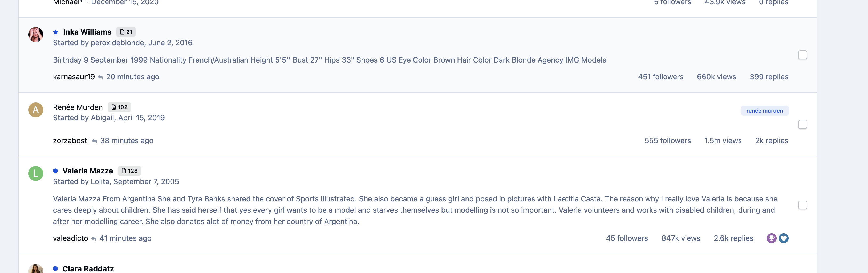The height and width of the screenshot is (273, 868).
Task: Open the Inka Williams topic
Action: pyautogui.click(x=87, y=32)
